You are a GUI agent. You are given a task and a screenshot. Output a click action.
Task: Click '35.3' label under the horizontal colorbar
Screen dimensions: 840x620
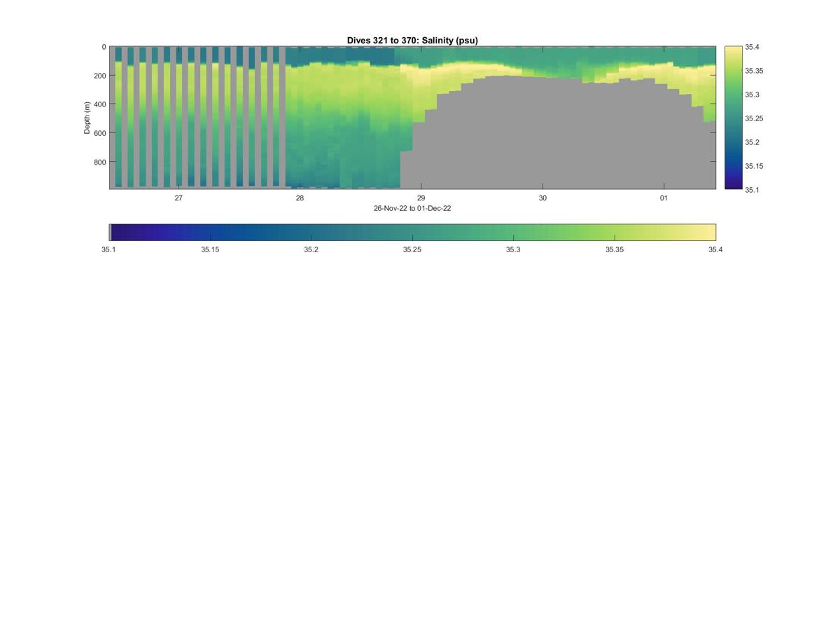pyautogui.click(x=513, y=249)
